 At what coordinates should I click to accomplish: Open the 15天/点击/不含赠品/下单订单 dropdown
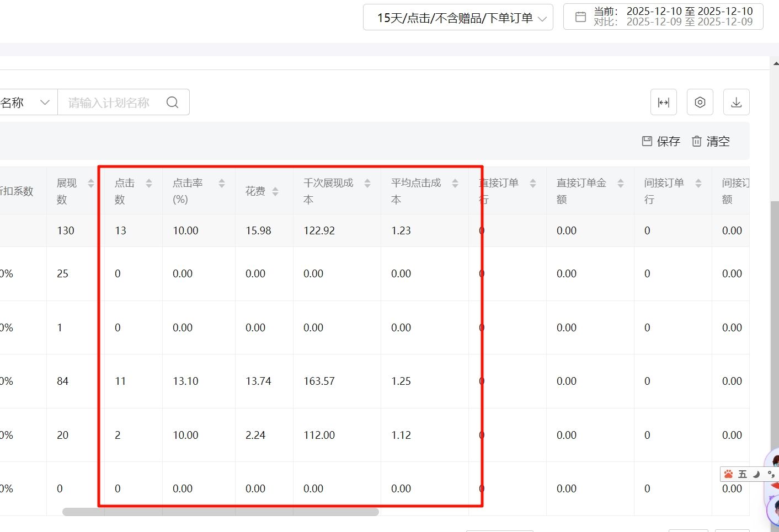tap(458, 18)
